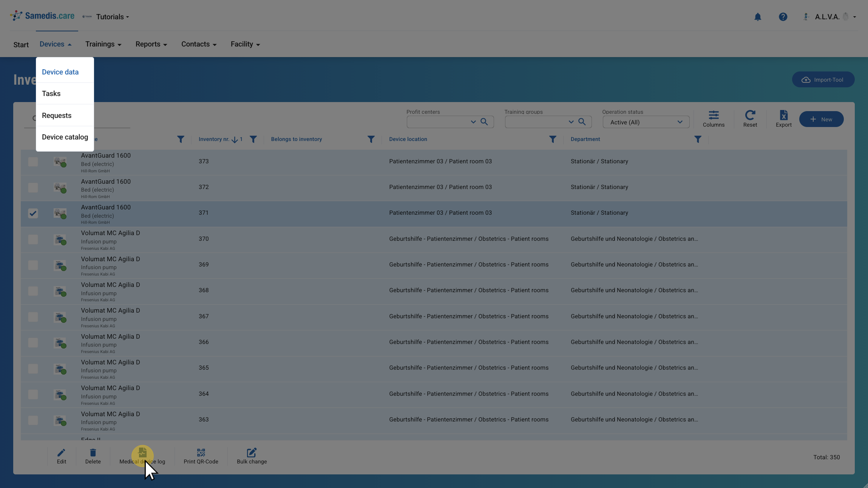Filter the Inventory nr. column
Screen dimensions: 868x488
click(x=253, y=139)
